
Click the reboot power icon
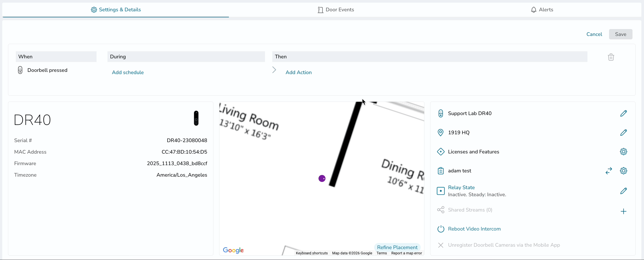coord(441,229)
